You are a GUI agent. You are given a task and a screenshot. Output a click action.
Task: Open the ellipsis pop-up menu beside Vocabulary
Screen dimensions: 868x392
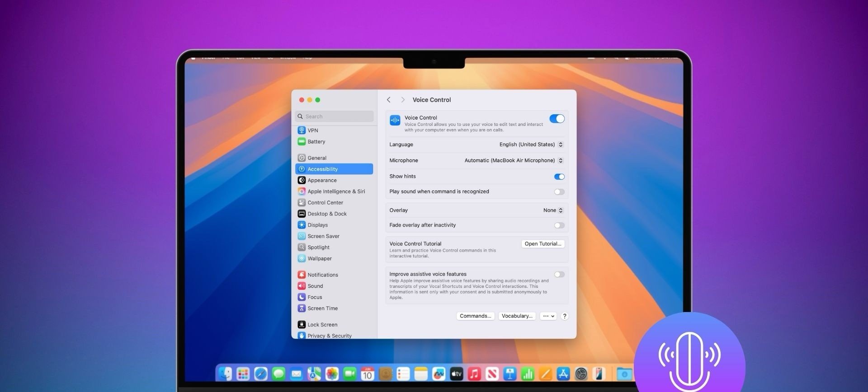(x=548, y=316)
